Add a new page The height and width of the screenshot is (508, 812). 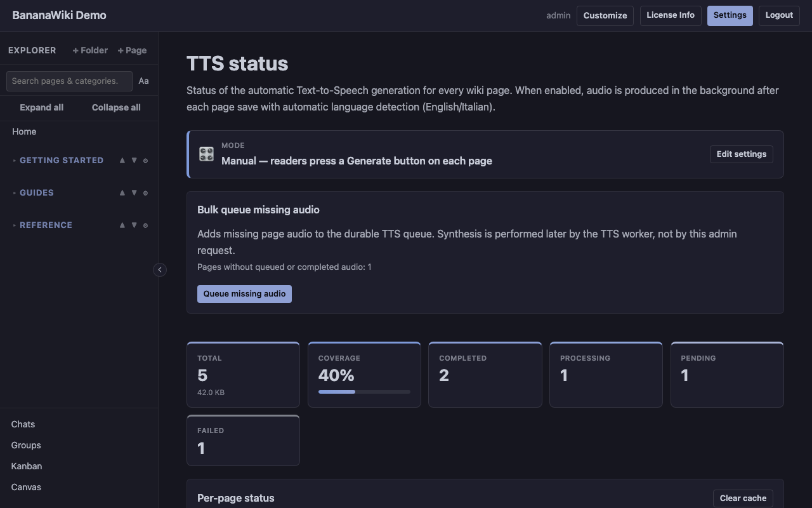click(132, 50)
